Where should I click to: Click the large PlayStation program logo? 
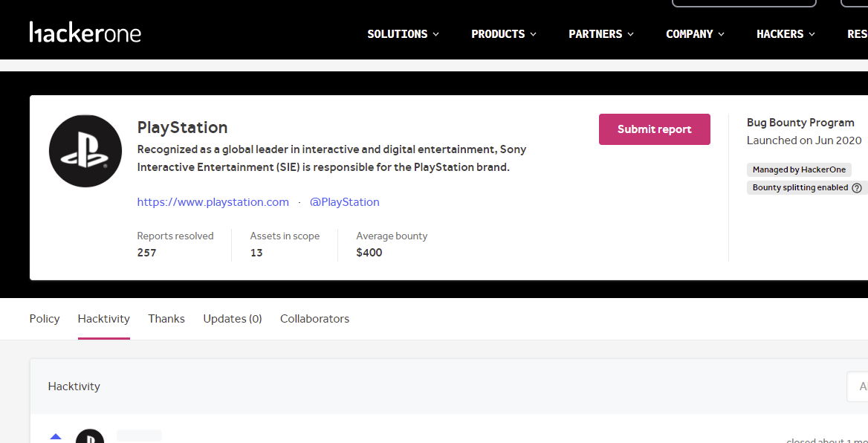pos(85,151)
